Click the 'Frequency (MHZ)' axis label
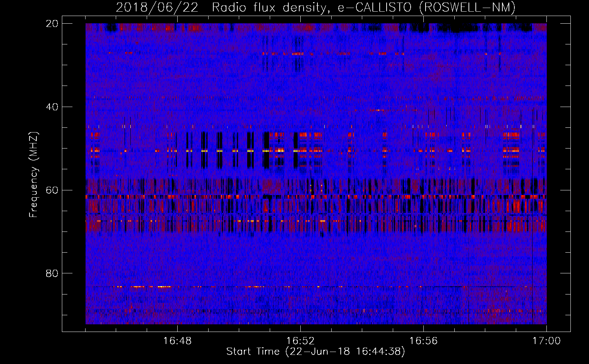 pos(33,174)
